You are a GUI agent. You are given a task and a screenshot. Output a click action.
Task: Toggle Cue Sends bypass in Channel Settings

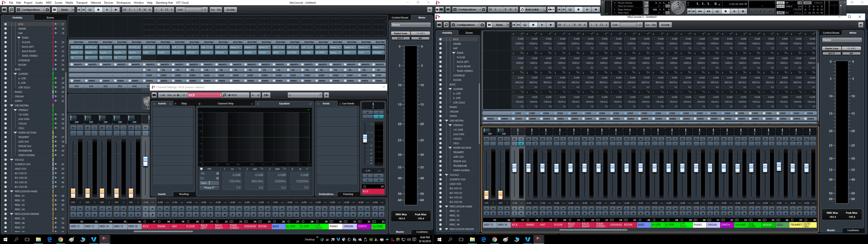340,103
